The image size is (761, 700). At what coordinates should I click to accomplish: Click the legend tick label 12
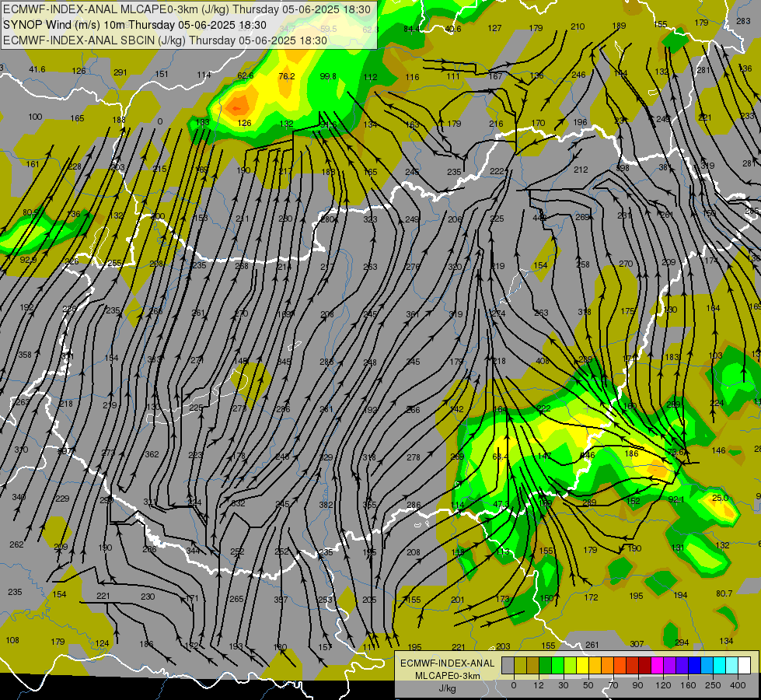click(x=539, y=685)
